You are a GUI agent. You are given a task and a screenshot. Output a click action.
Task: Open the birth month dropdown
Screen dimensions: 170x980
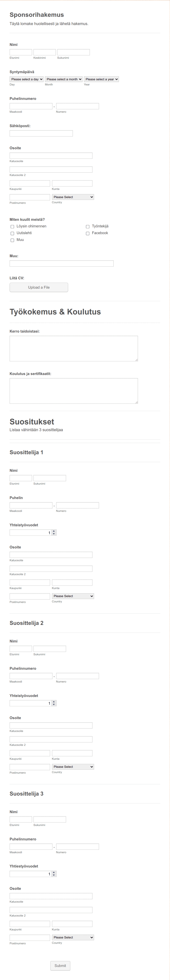coord(63,79)
